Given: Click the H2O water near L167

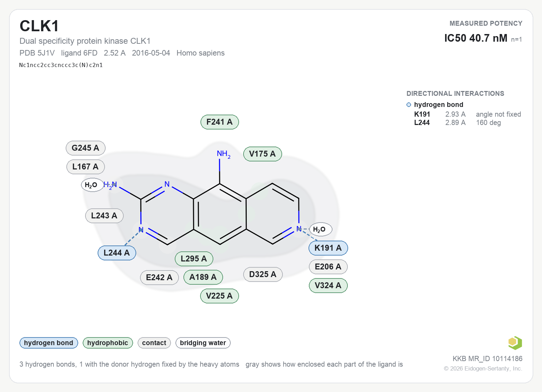Looking at the screenshot, I should pos(92,185).
